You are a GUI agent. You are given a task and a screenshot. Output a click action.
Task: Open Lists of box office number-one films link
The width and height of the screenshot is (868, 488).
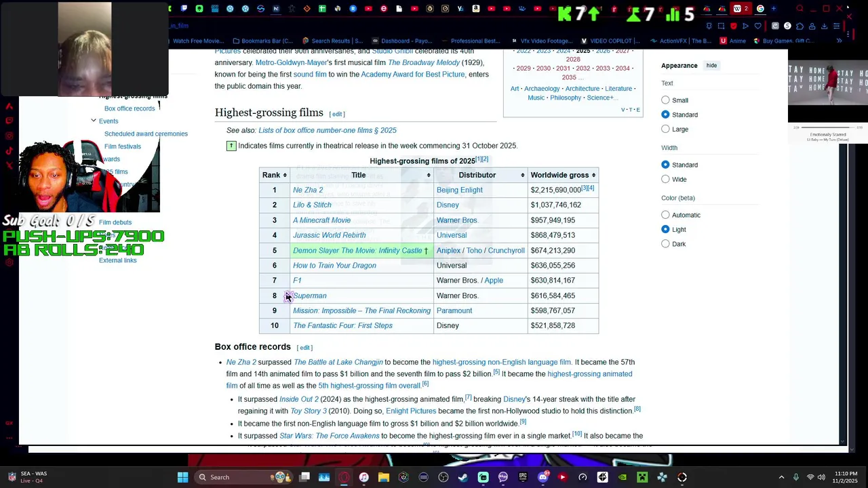pos(328,130)
